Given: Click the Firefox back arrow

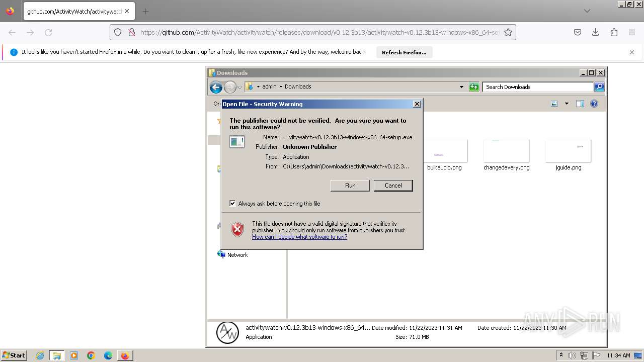Looking at the screenshot, I should point(12,32).
